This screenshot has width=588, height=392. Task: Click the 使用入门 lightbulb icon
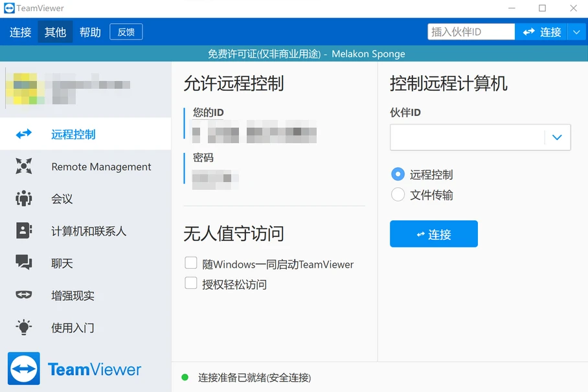pos(23,327)
